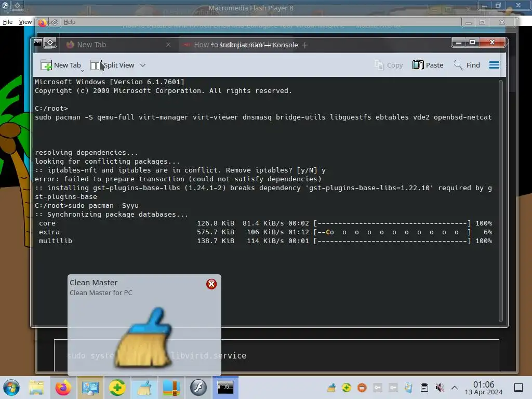Screen dimensions: 532x399
Task: Open the file manager from the taskbar
Action: click(x=36, y=388)
